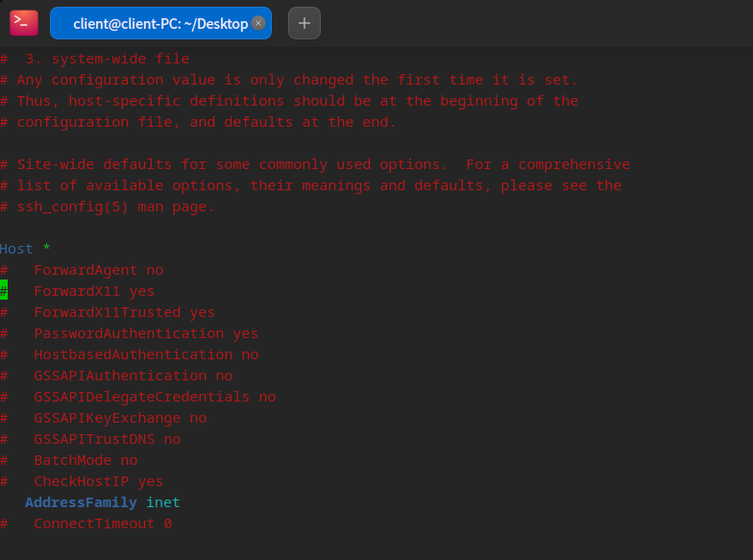Click the highlighted # before ForwardX11
The image size is (753, 560).
(4, 290)
